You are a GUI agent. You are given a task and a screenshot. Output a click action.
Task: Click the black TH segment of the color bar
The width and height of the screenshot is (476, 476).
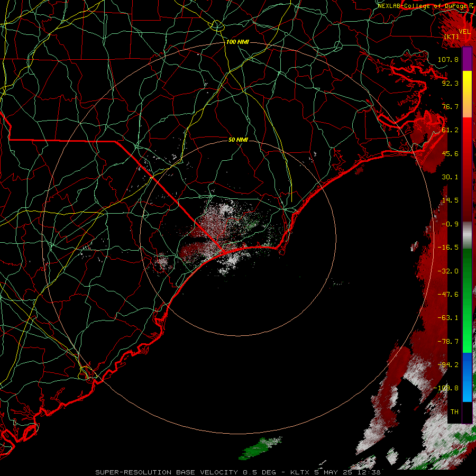tap(467, 412)
